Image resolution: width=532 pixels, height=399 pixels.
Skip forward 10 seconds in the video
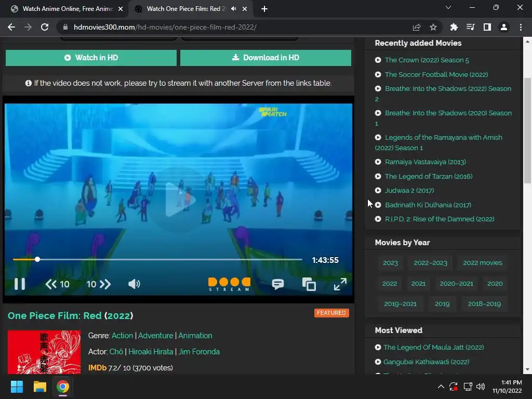99,284
